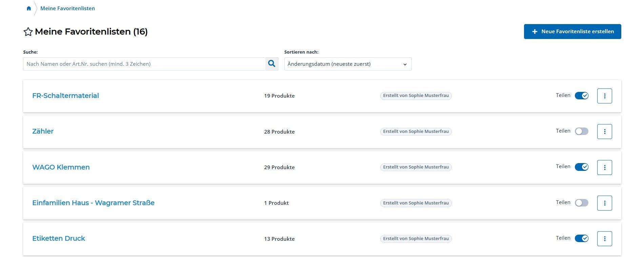Click the magnifying glass search icon
Viewport: 644px width, 257px height.
click(271, 64)
